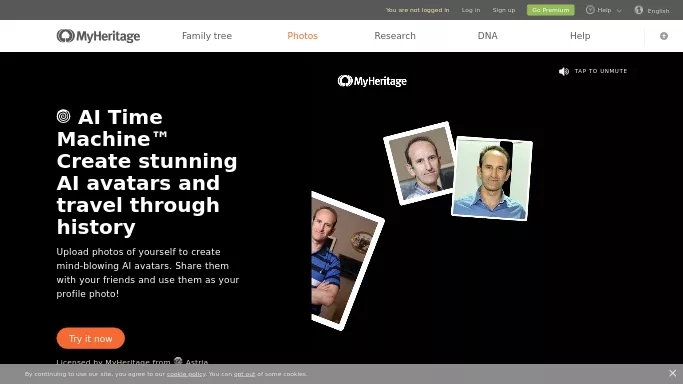The height and width of the screenshot is (384, 683).
Task: Click the Help question mark icon
Action: pyautogui.click(x=590, y=10)
